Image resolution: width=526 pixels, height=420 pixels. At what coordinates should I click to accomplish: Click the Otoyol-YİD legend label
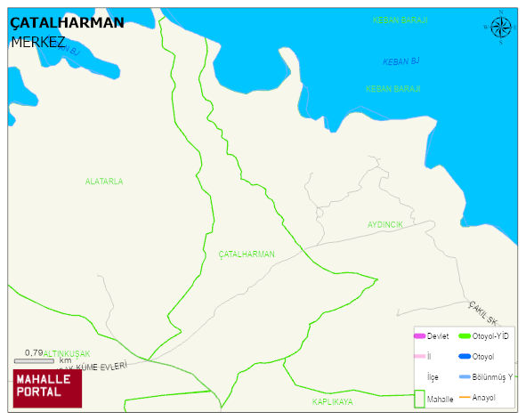click(490, 335)
